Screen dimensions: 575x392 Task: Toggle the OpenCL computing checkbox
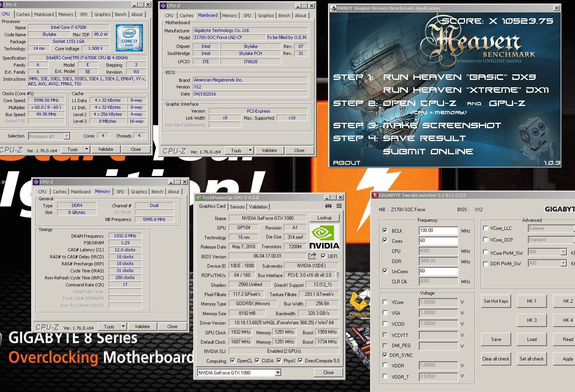pos(233,361)
